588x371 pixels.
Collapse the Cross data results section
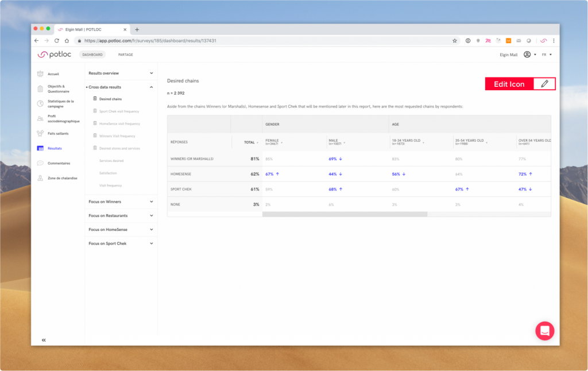point(121,87)
